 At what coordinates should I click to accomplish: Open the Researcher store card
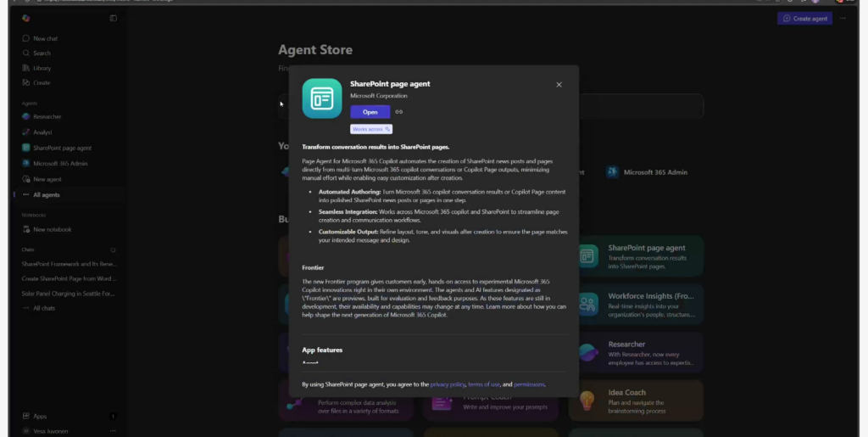pyautogui.click(x=636, y=353)
